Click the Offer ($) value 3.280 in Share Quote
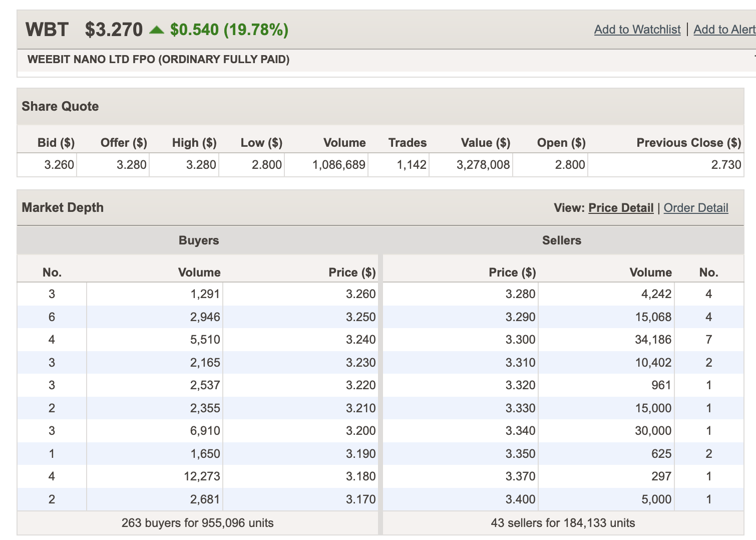The width and height of the screenshot is (756, 540). coord(131,165)
